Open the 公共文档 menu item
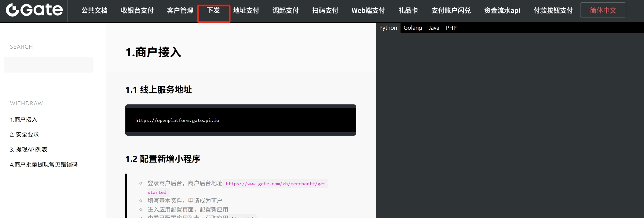644x218 pixels. coord(94,11)
